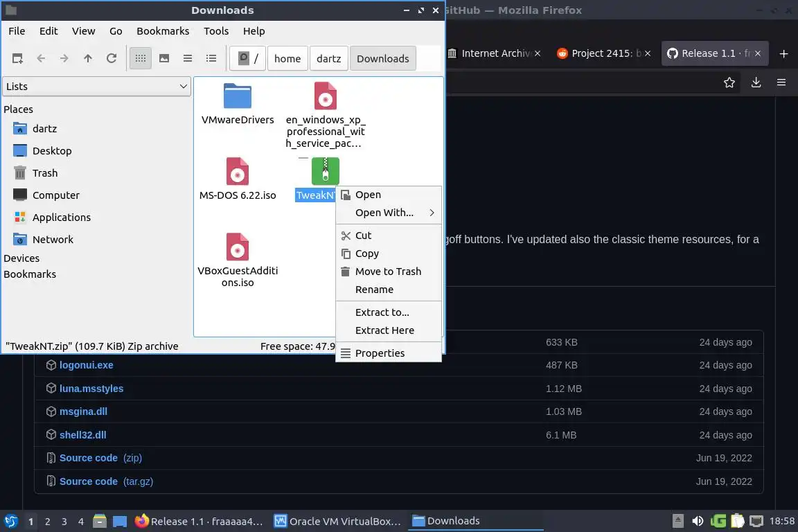Choose Extract to... from context menu
The height and width of the screenshot is (532, 798).
(x=389, y=312)
